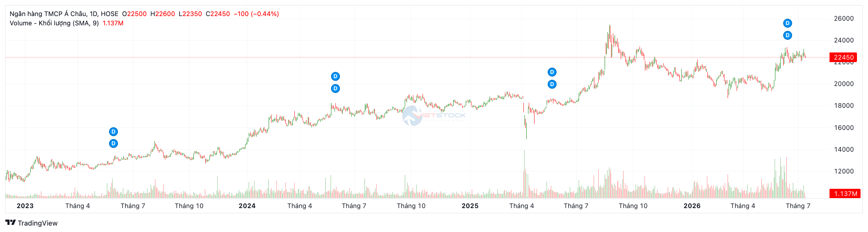Click the red 1.137M volume label

845,194
